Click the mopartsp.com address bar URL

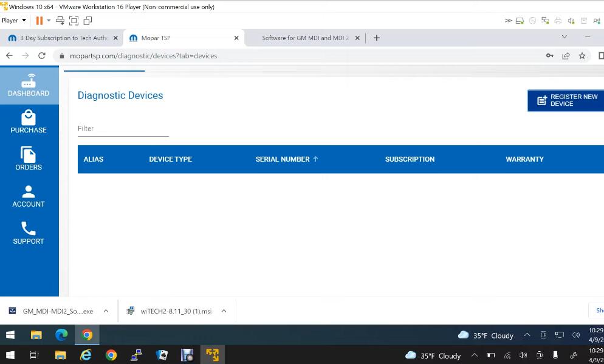[x=143, y=56]
